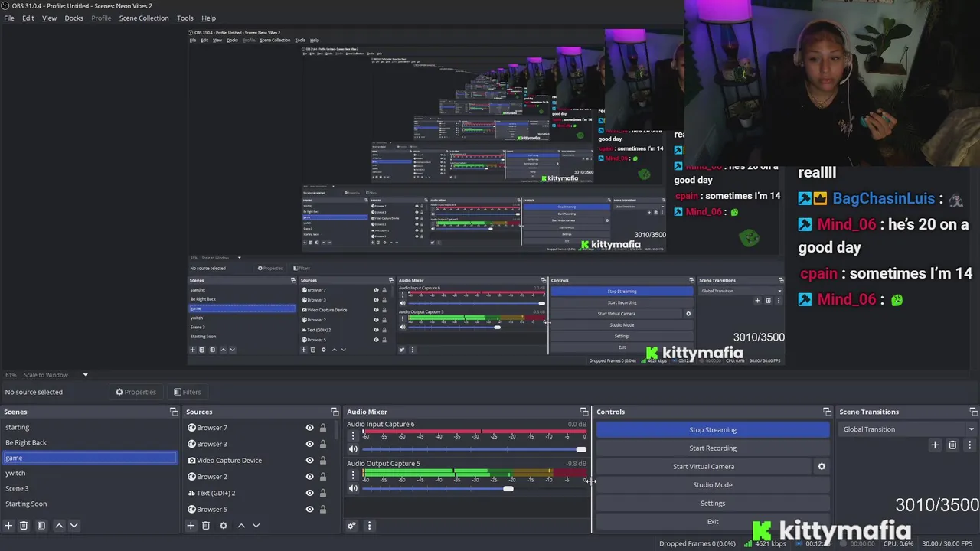Click the stream bitrate signal bars icon
The height and width of the screenshot is (551, 980).
pyautogui.click(x=749, y=543)
